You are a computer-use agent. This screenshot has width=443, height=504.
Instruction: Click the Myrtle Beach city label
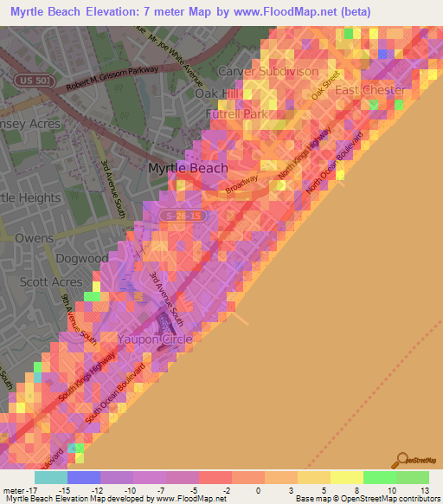click(189, 168)
